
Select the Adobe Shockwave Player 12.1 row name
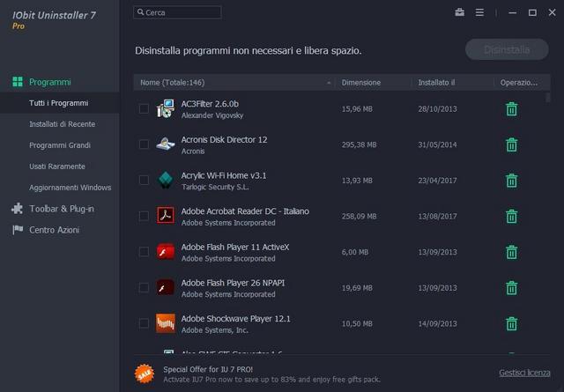[235, 319]
